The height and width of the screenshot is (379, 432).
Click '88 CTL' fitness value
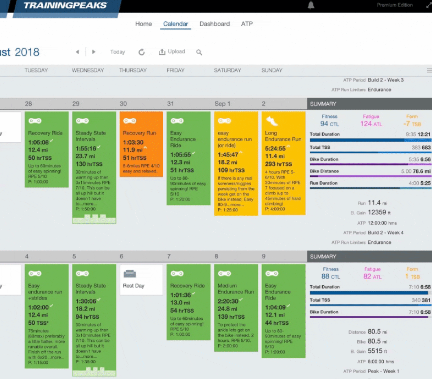tap(330, 276)
